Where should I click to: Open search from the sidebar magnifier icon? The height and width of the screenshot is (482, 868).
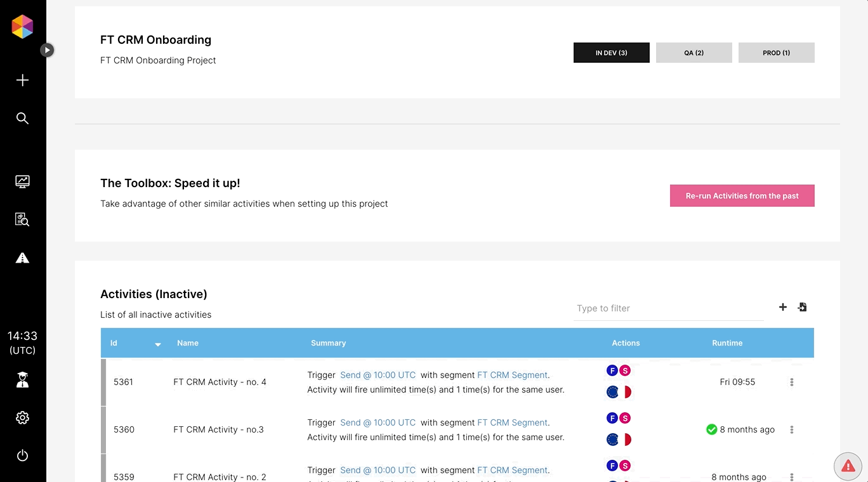click(22, 119)
